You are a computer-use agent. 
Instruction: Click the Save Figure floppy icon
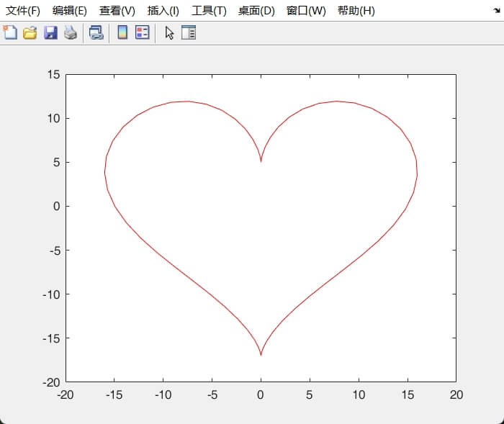click(x=50, y=33)
